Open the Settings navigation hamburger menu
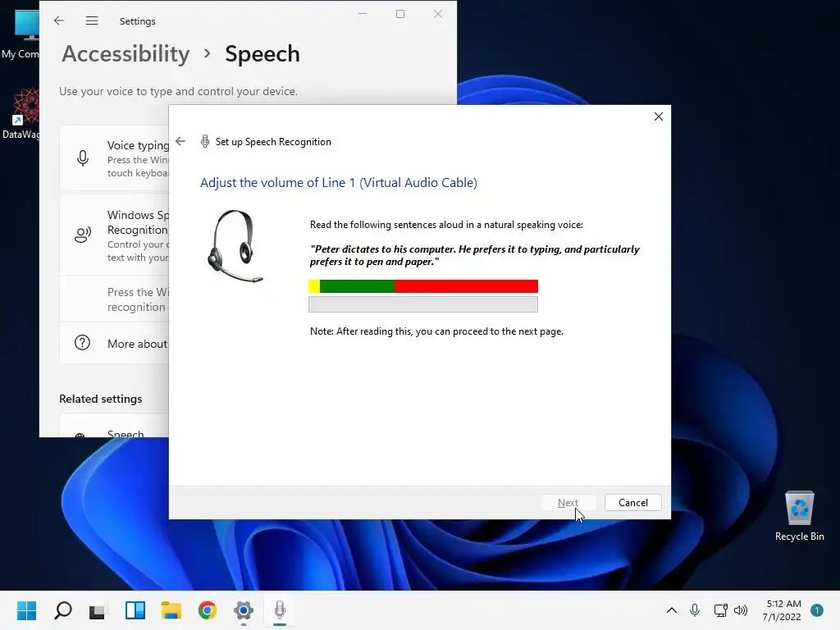 (92, 21)
